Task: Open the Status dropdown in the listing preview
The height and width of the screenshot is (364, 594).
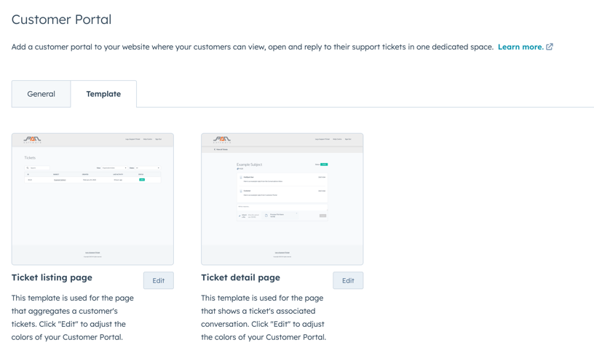Action: tap(148, 167)
